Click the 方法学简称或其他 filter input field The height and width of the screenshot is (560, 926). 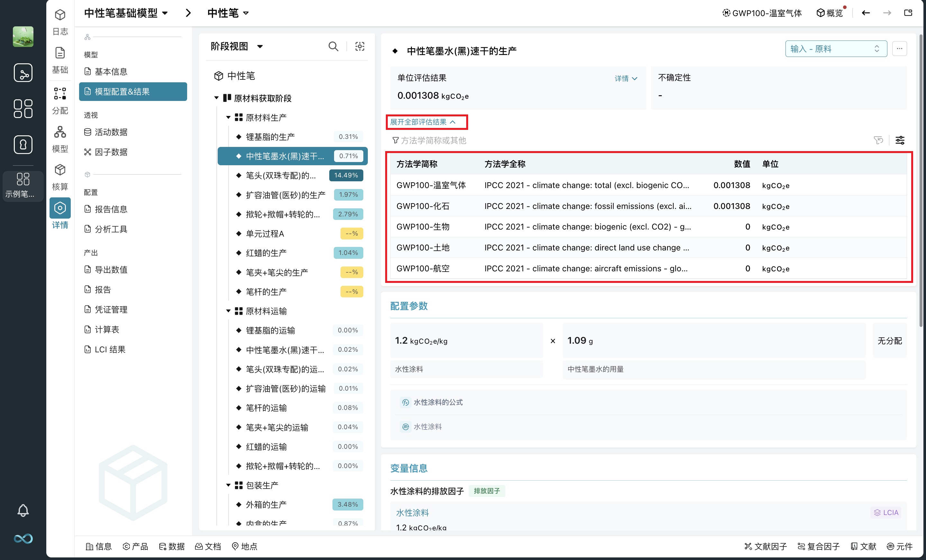point(433,140)
